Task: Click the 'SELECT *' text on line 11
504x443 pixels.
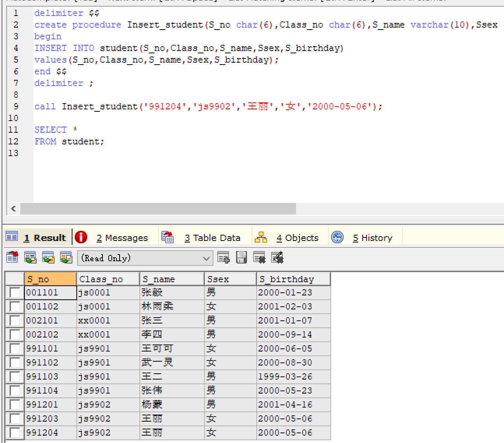Action: pos(56,130)
